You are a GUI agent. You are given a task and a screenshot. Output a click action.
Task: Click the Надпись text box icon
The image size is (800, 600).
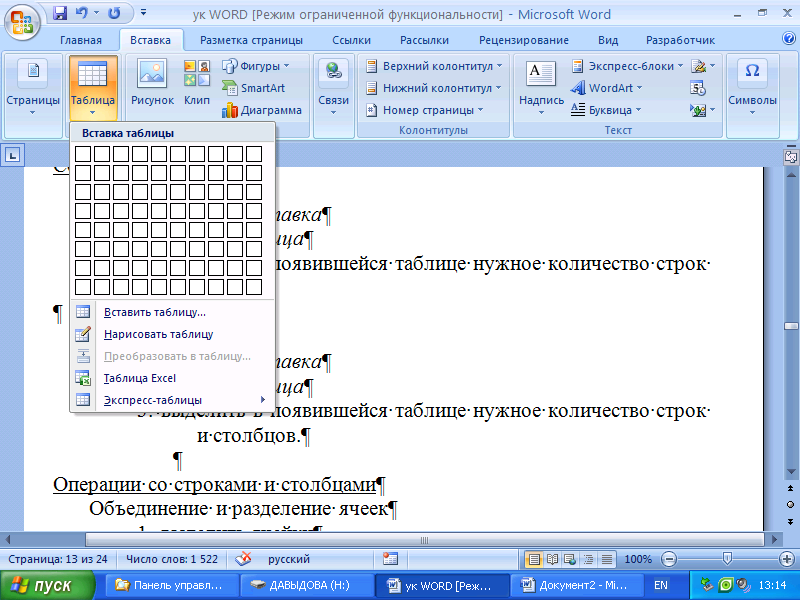pos(541,84)
